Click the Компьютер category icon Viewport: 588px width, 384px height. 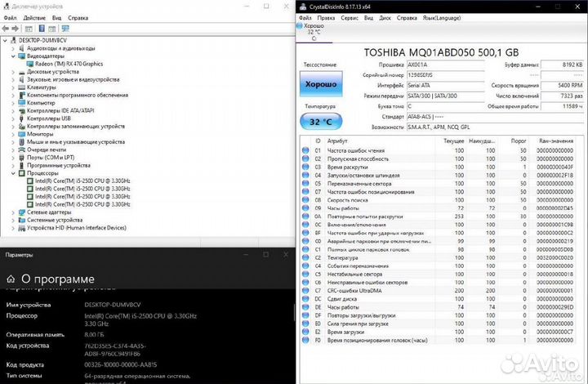coord(21,103)
